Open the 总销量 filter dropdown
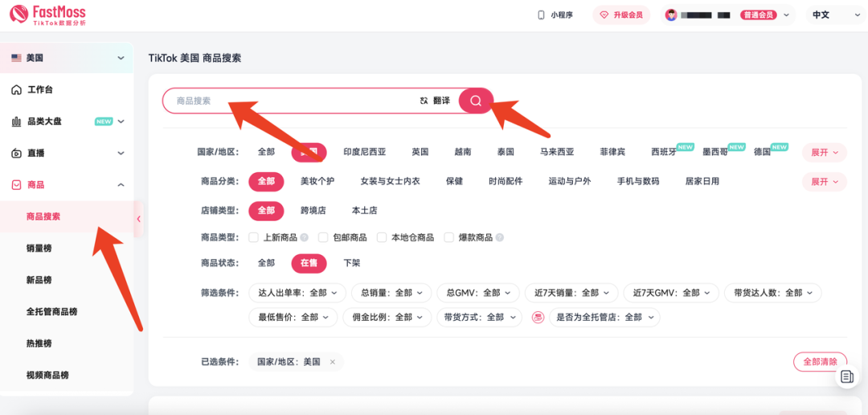The image size is (868, 415). (391, 293)
